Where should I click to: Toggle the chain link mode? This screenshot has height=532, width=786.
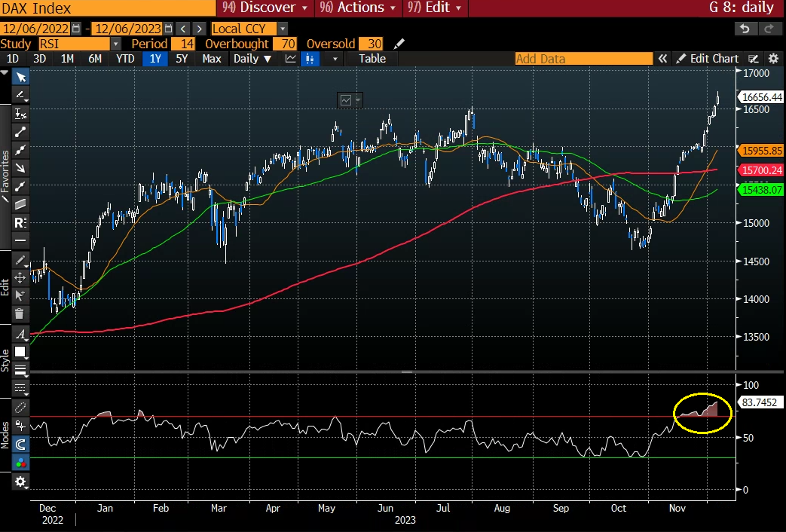click(20, 407)
